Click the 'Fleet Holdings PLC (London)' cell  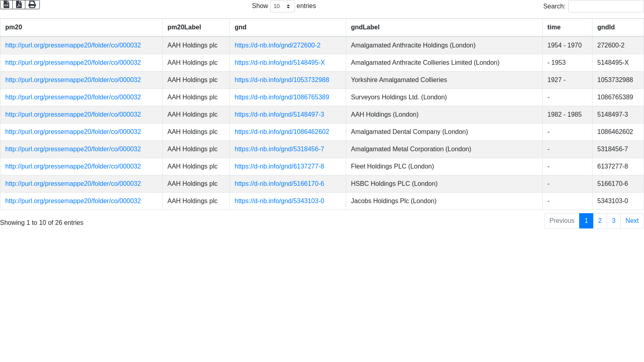tap(444, 167)
